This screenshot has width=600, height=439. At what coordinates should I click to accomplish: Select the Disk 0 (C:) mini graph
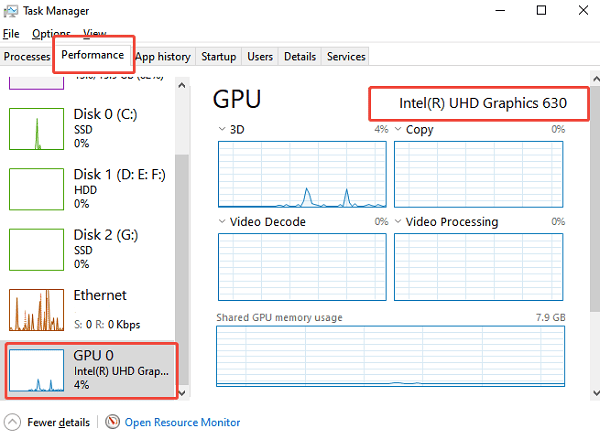(36, 129)
